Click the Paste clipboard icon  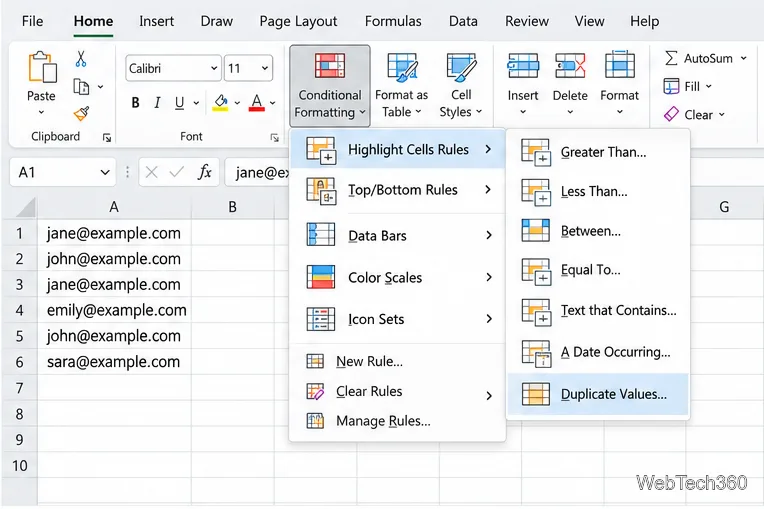tap(42, 67)
